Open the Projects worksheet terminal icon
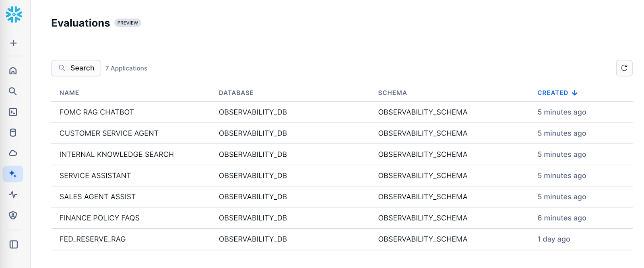 point(13,112)
